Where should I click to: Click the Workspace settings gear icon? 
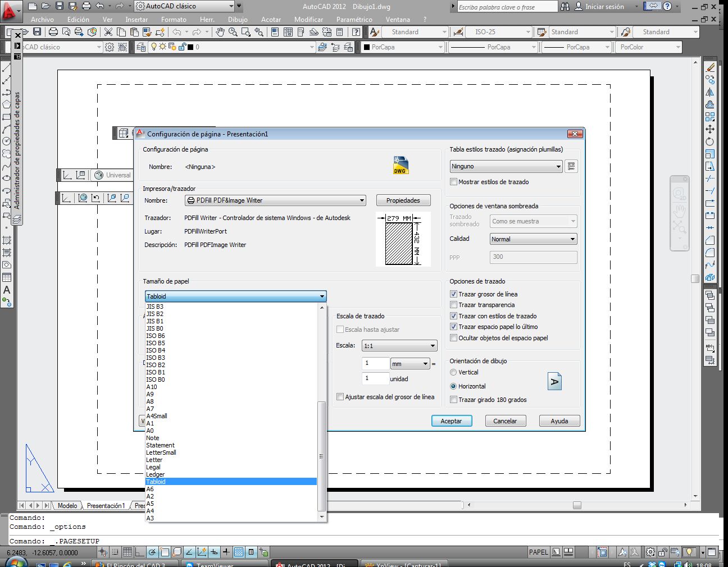click(110, 47)
